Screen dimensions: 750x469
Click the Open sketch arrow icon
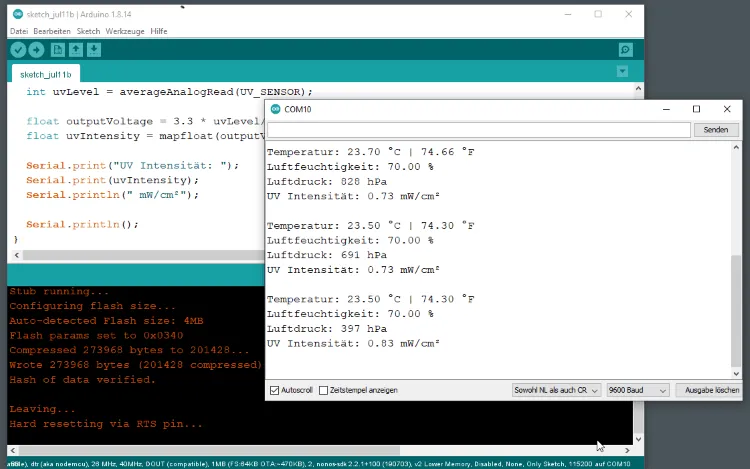tap(76, 50)
